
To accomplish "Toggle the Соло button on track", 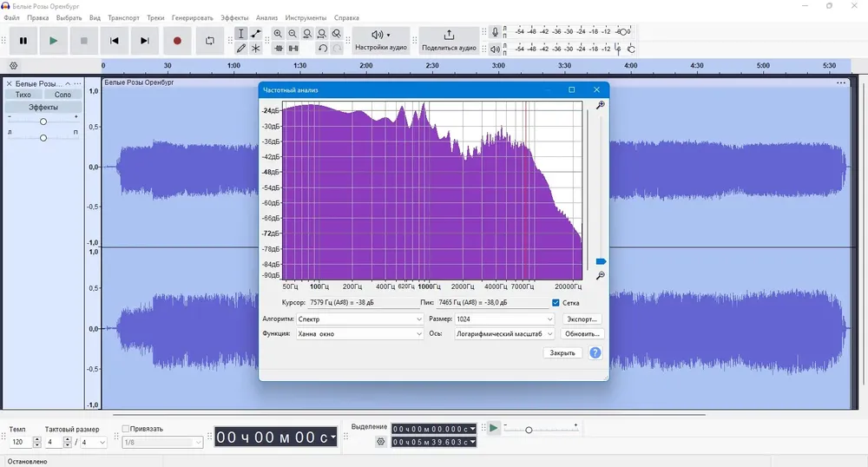I will tap(62, 95).
